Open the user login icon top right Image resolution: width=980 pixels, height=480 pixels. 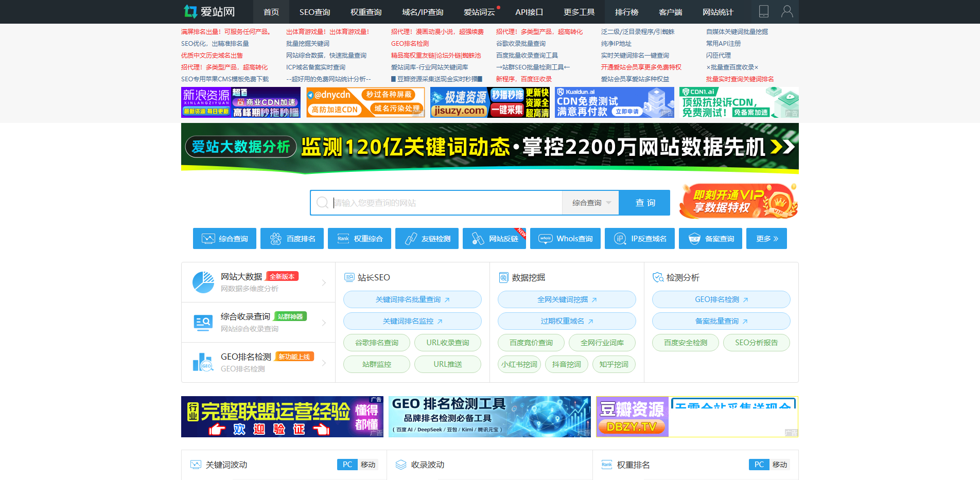pos(787,11)
